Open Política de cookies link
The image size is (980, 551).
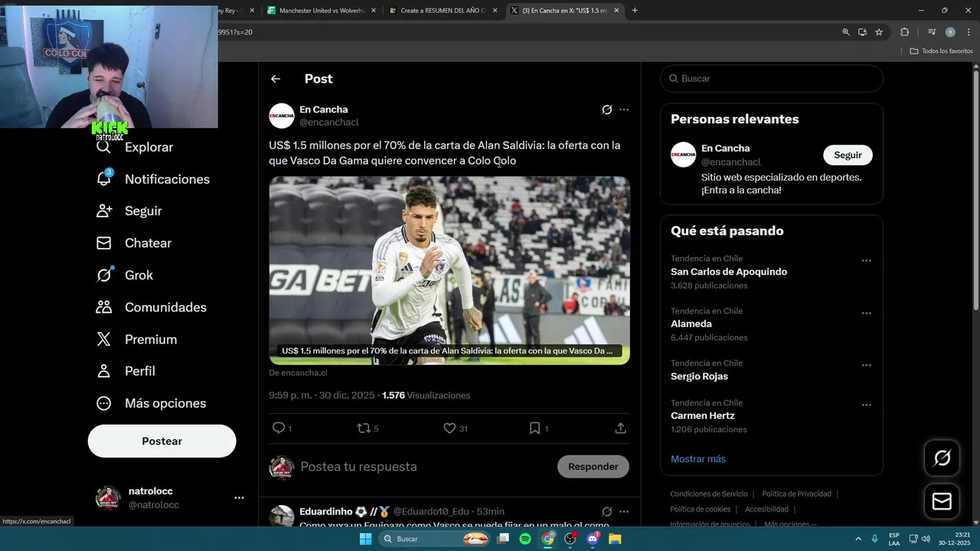pos(700,510)
